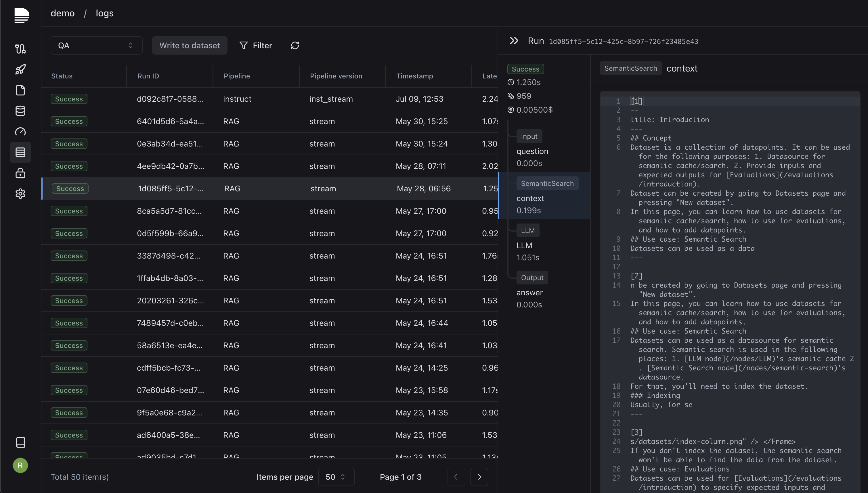This screenshot has height=493, width=868.
Task: Click the gauge evaluations icon
Action: 20,131
